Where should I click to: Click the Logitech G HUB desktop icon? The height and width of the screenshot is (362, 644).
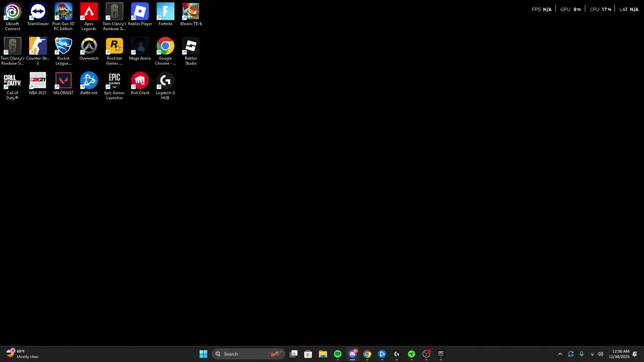166,86
